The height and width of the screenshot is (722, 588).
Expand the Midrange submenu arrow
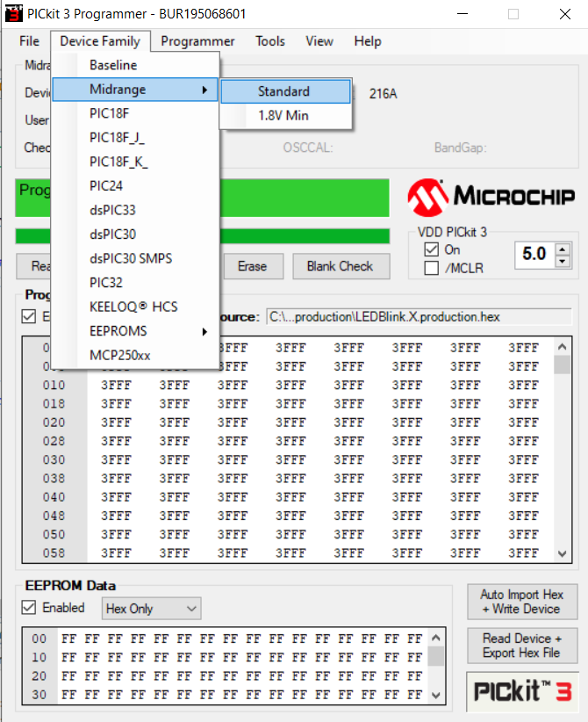204,90
